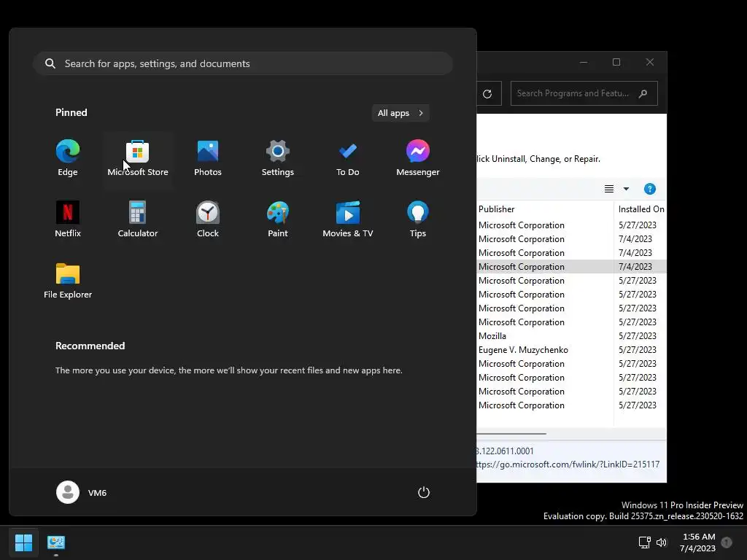Screen dimensions: 747x560
Task: Click the Search Programs and Features field
Action: point(584,93)
